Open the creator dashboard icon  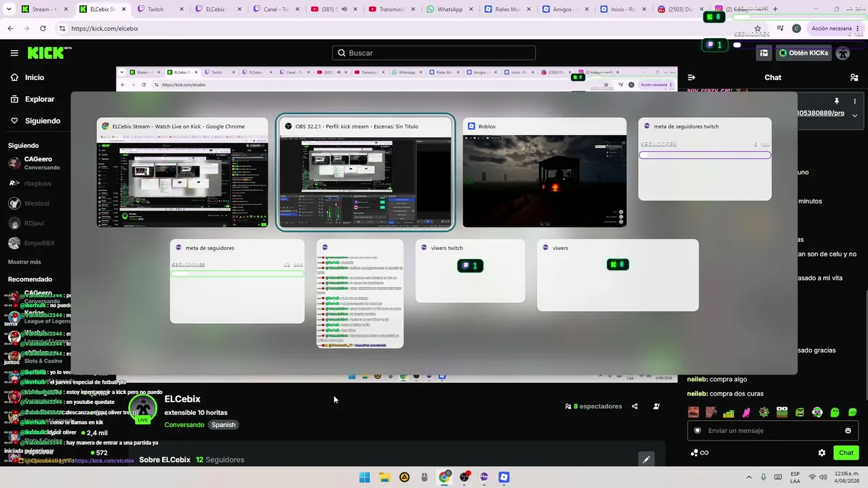tap(764, 53)
